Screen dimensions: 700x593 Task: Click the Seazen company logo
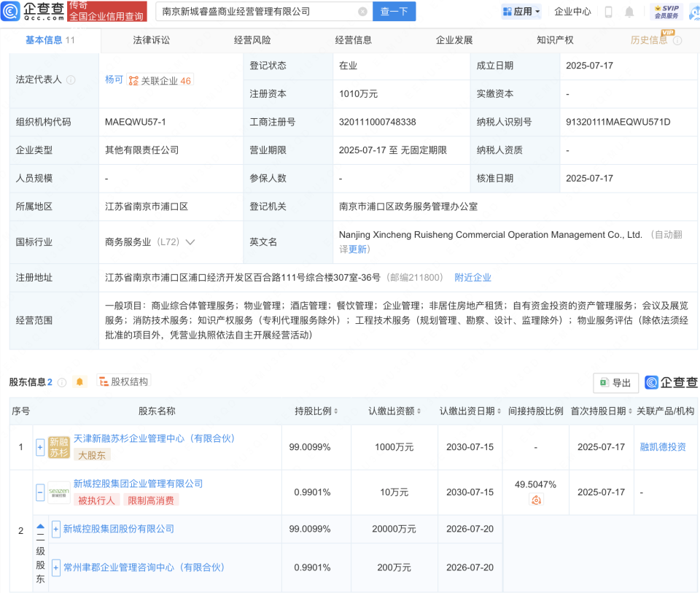tap(59, 492)
